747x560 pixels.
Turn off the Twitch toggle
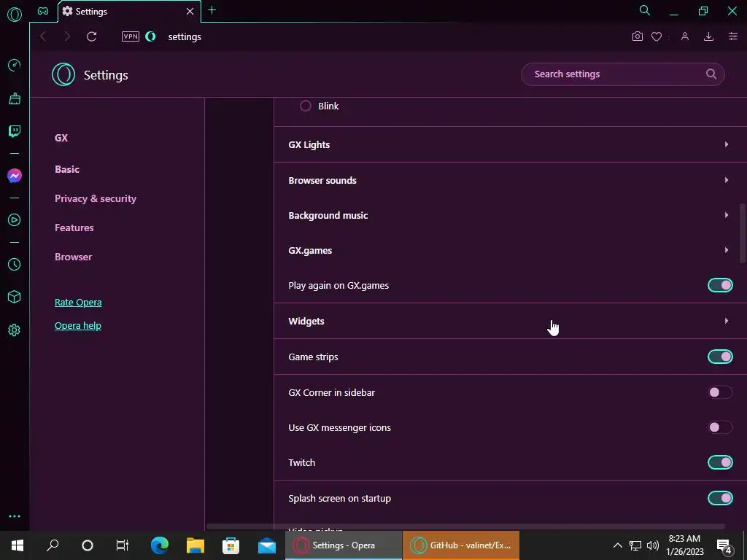coord(720,462)
